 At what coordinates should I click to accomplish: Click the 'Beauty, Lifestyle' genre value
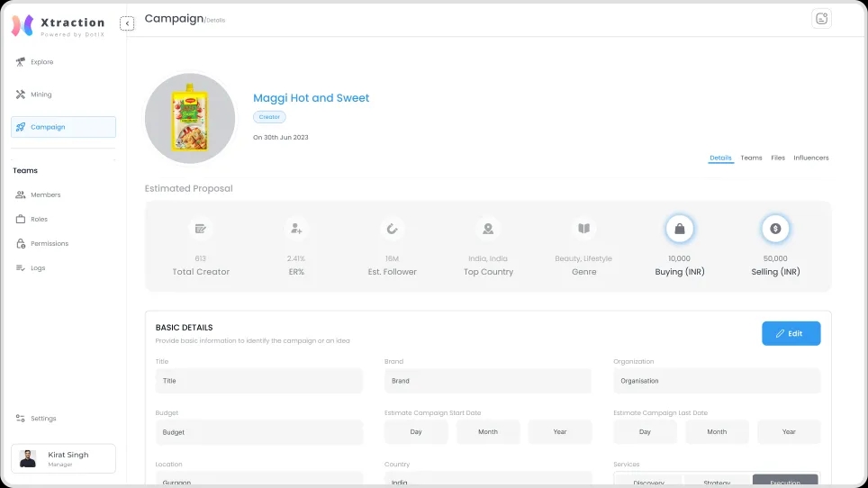click(583, 259)
